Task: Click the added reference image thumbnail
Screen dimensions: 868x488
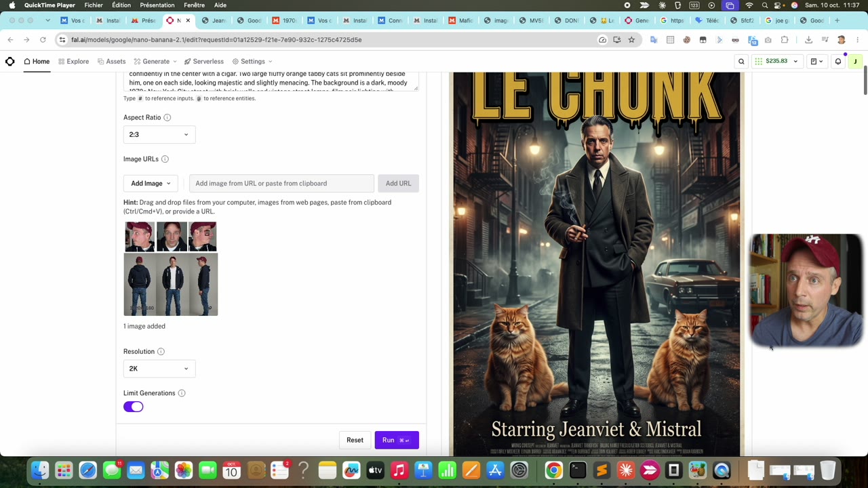Action: click(171, 269)
